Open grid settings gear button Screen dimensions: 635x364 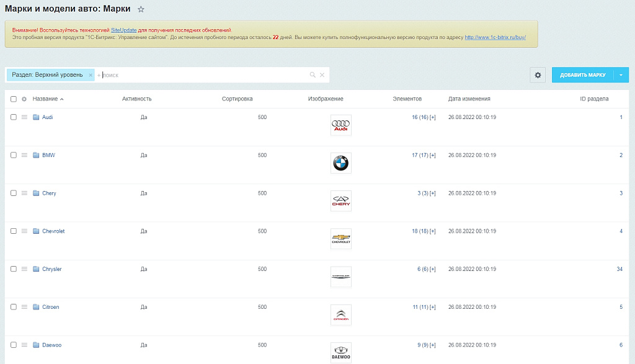point(538,75)
